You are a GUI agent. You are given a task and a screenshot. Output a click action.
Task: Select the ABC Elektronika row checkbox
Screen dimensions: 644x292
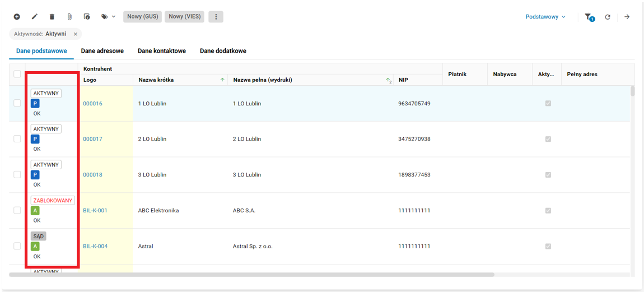pos(17,210)
